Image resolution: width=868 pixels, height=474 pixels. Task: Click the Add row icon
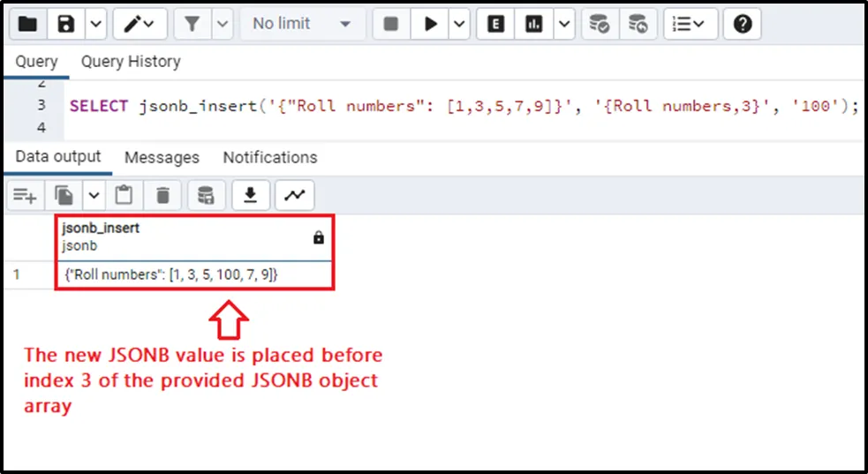pyautogui.click(x=24, y=195)
